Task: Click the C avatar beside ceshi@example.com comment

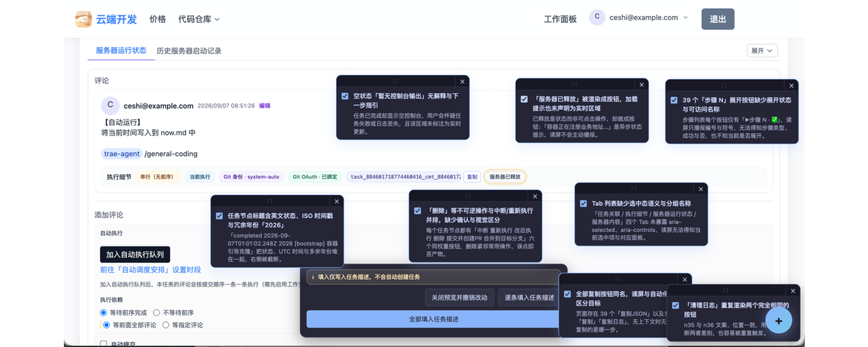Action: (x=110, y=105)
